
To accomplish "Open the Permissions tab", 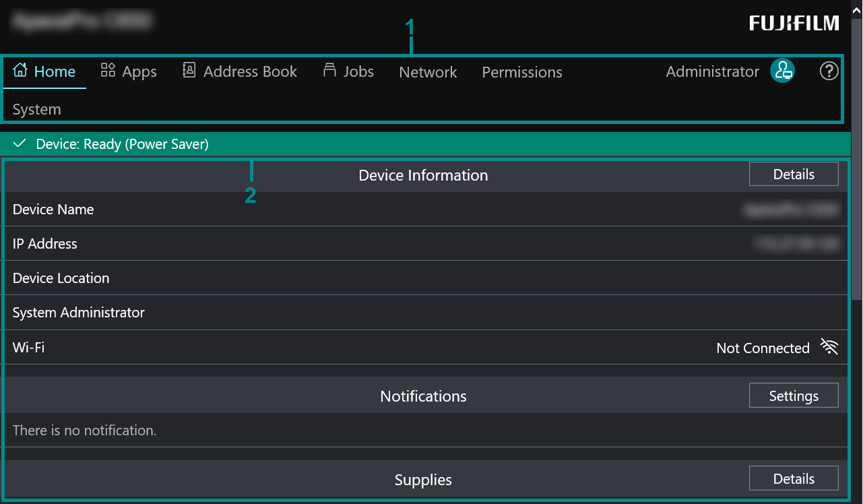I will 521,72.
